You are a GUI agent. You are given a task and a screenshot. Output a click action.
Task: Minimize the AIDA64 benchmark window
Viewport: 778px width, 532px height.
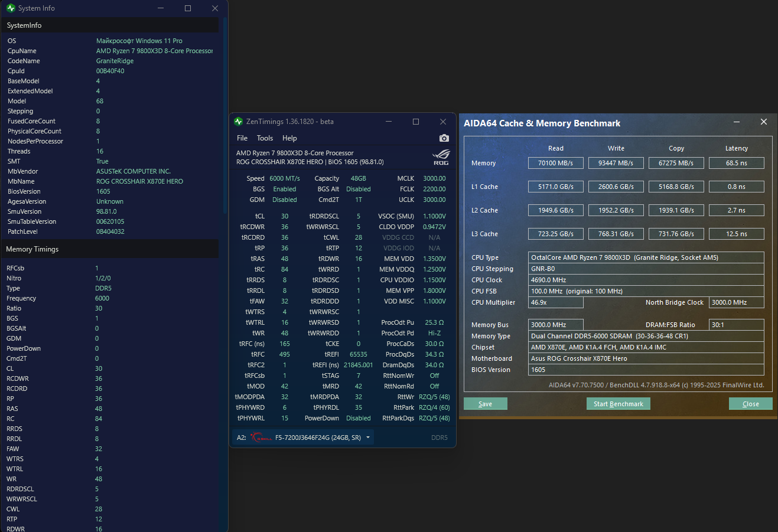737,122
